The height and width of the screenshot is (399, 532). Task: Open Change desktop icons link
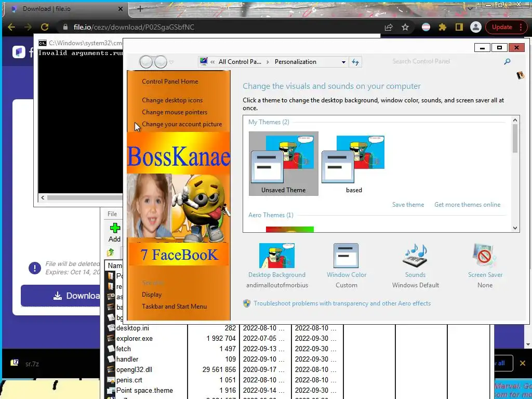172,100
